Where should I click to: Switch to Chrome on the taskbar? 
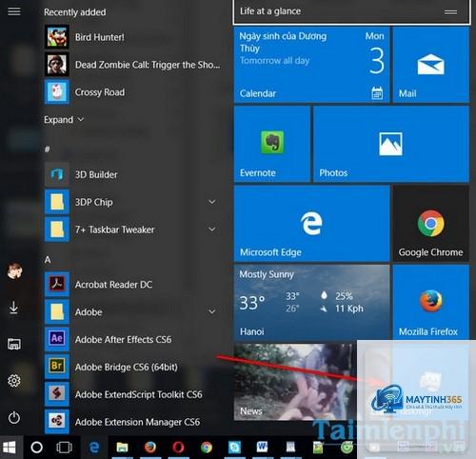tap(207, 448)
